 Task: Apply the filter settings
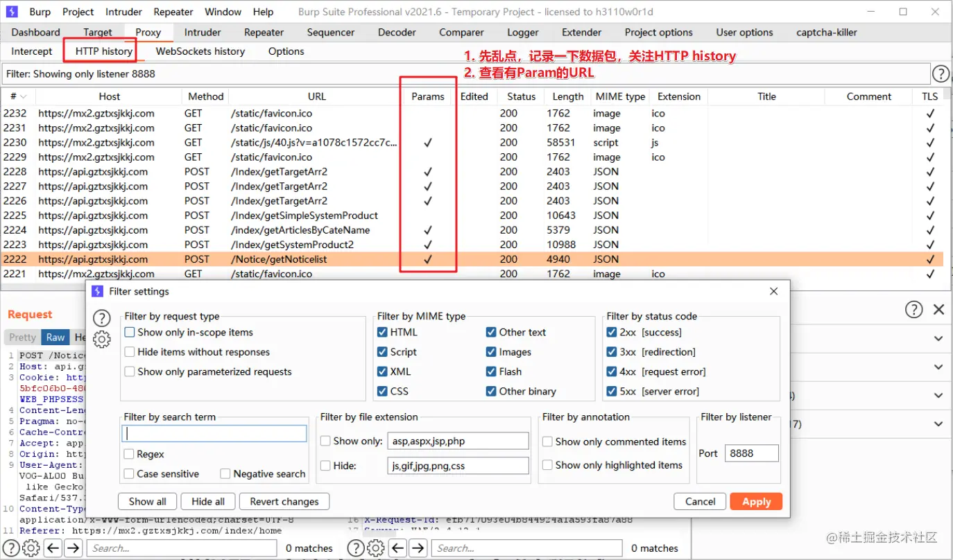coord(756,502)
